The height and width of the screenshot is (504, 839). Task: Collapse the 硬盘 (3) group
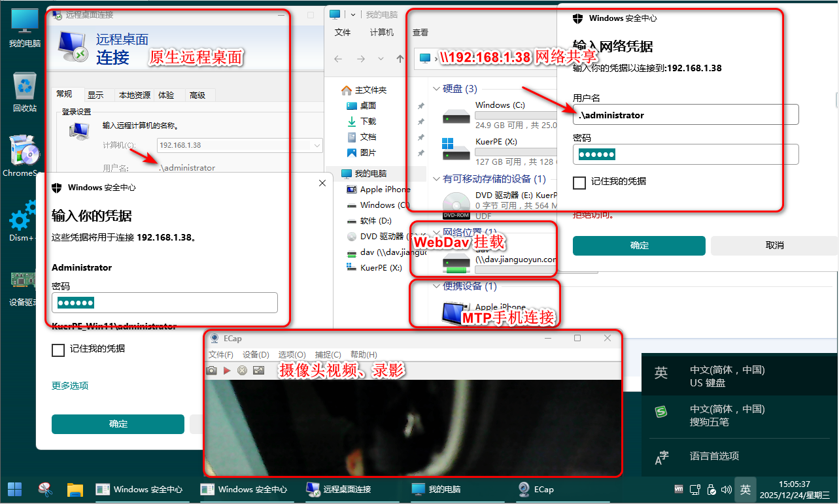point(436,89)
